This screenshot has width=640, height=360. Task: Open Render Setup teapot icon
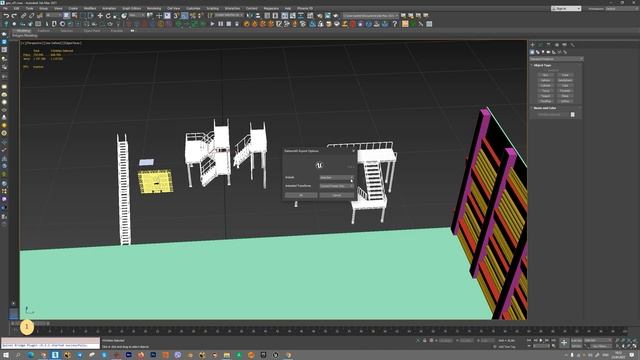(x=320, y=16)
